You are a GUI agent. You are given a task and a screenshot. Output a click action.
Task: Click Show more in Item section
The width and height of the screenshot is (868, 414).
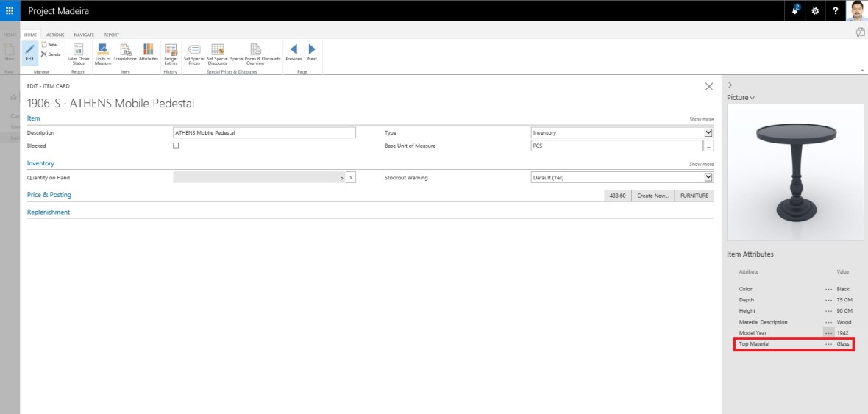pos(701,119)
